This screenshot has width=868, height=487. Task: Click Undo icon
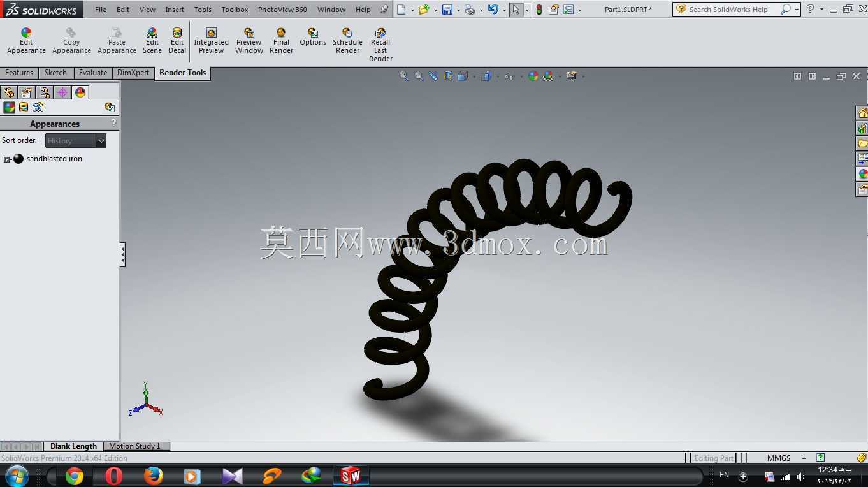(493, 10)
